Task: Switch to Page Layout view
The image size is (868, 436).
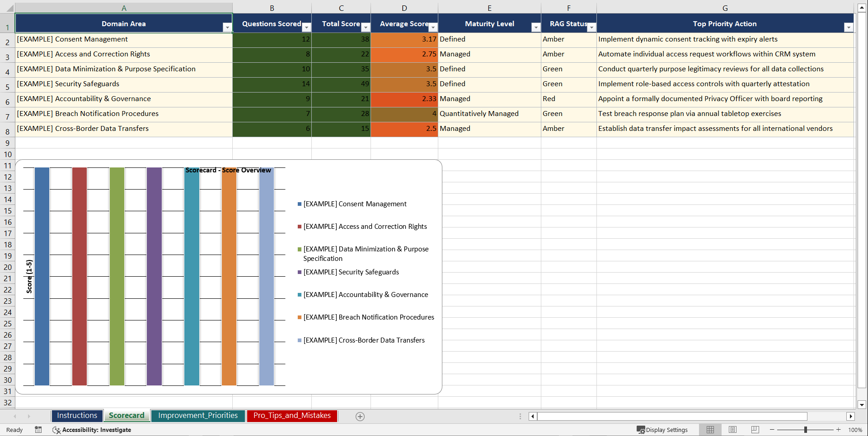Action: coord(732,430)
